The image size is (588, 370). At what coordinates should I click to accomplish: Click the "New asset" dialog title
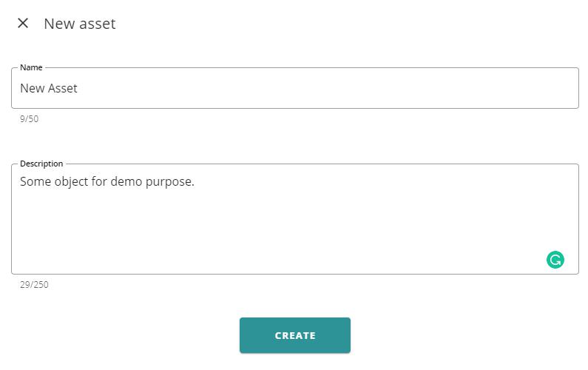(x=79, y=24)
